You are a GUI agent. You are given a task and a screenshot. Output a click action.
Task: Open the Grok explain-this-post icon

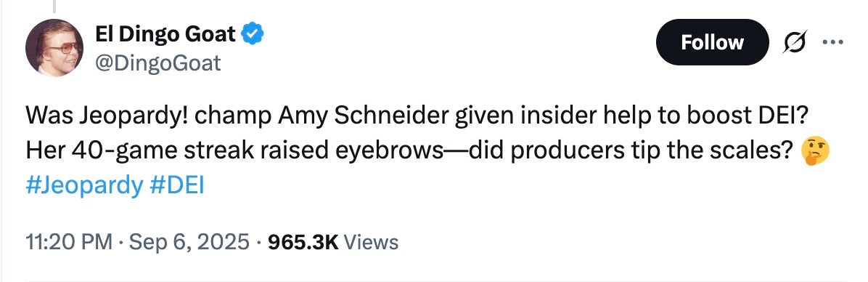click(795, 42)
